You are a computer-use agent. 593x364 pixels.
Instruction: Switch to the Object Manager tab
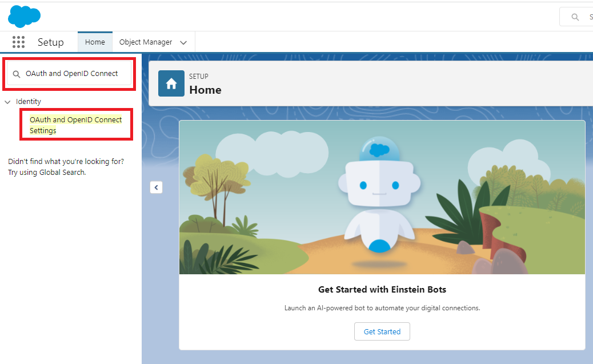coord(146,42)
